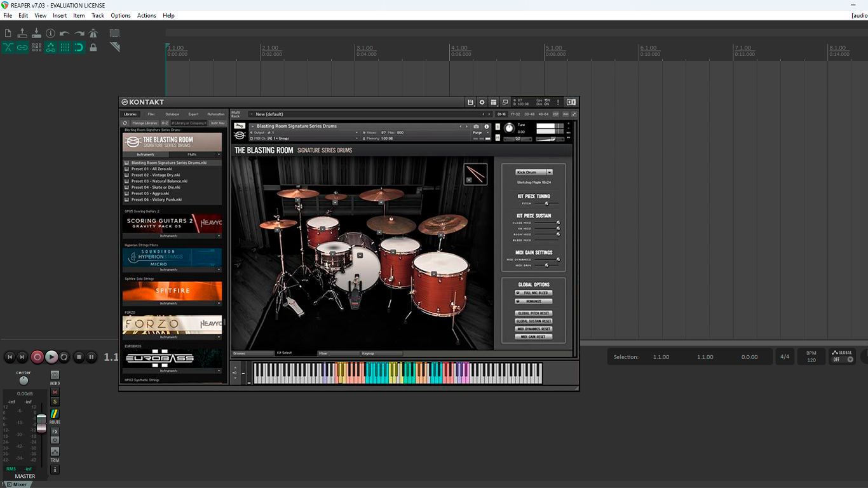The image size is (868, 488).
Task: Refresh the Kontakt libraries list
Action: [x=125, y=123]
